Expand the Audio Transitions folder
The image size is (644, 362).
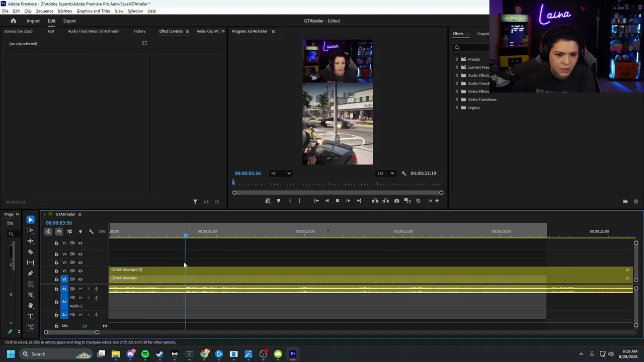click(457, 83)
